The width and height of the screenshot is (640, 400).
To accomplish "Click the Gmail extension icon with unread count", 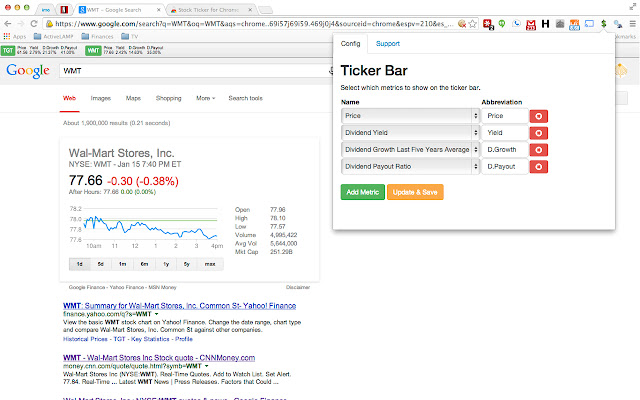I will coord(531,24).
